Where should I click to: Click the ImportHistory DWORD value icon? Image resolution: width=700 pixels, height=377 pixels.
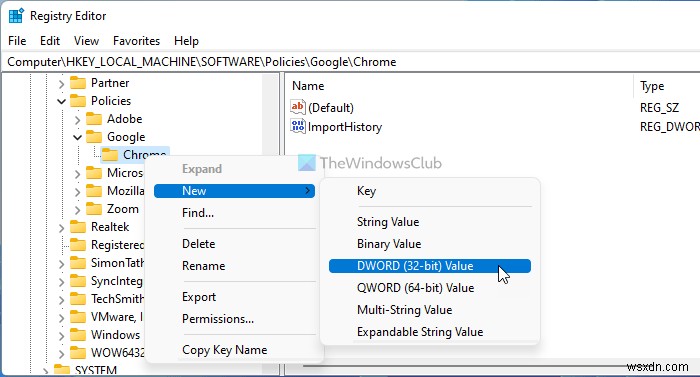click(x=297, y=126)
